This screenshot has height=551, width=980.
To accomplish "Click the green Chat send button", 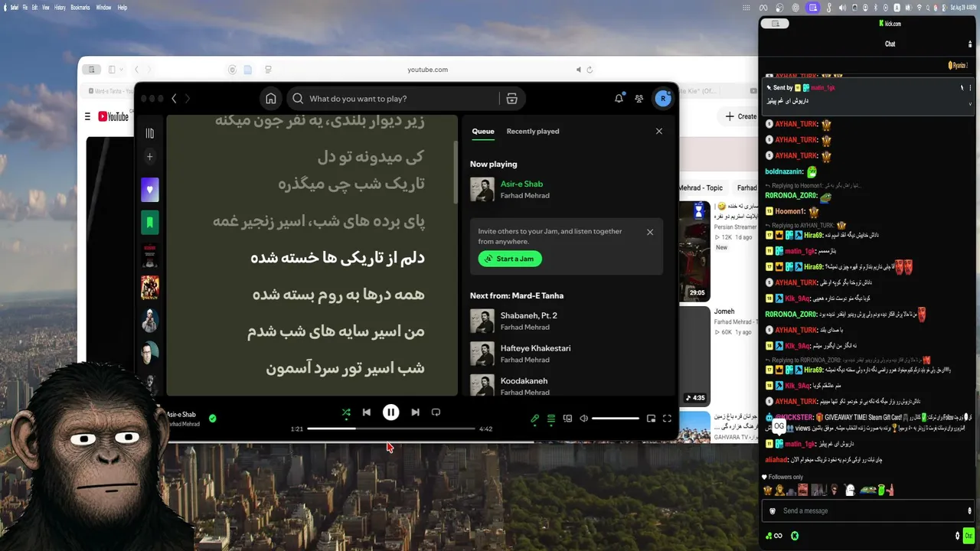I will click(x=969, y=536).
